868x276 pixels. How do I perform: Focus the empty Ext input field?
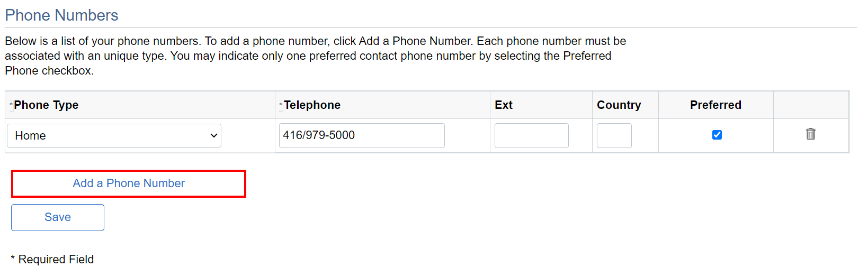[531, 135]
